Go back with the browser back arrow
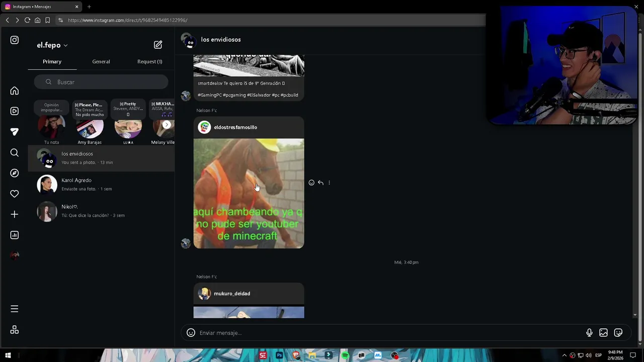 point(7,20)
